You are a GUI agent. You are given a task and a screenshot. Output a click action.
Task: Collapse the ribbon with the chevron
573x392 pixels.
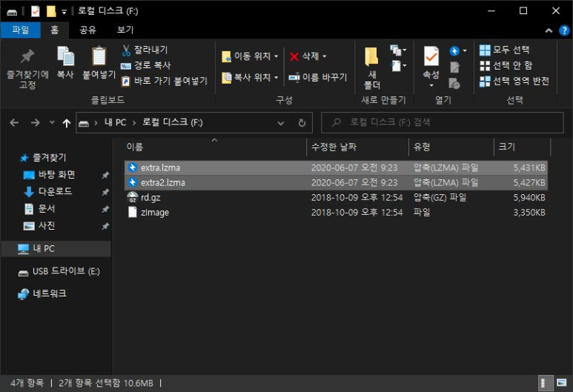pyautogui.click(x=549, y=30)
